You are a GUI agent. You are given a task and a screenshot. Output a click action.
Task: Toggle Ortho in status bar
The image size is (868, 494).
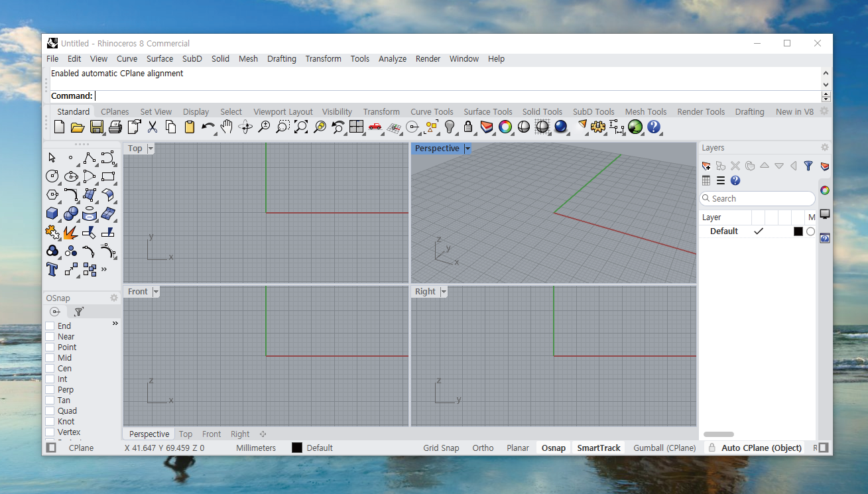click(483, 448)
